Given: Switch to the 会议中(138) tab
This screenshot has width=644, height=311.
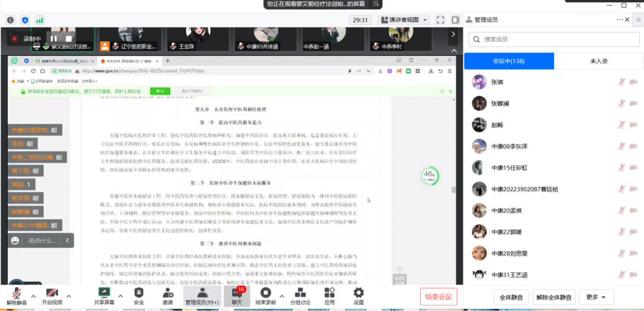Looking at the screenshot, I should (x=509, y=61).
